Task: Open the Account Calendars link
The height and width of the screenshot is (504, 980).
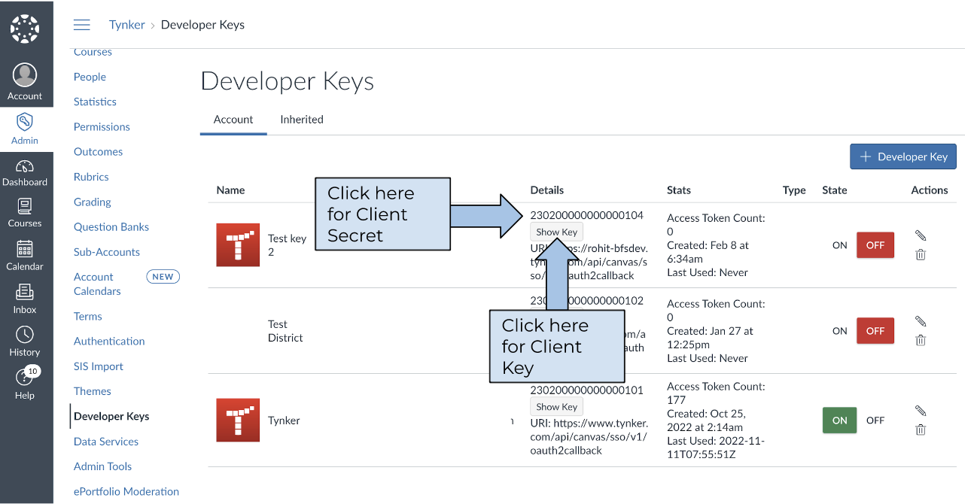Action: (x=97, y=284)
